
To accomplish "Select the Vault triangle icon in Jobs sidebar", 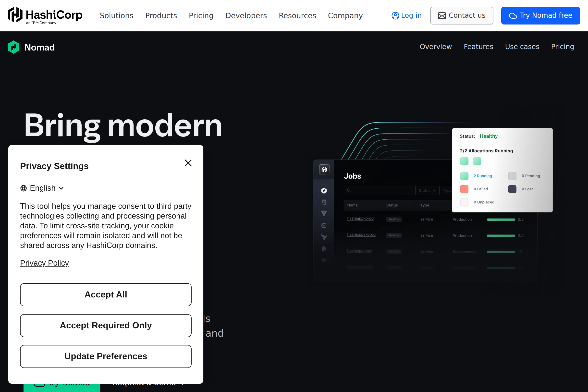I will [324, 214].
